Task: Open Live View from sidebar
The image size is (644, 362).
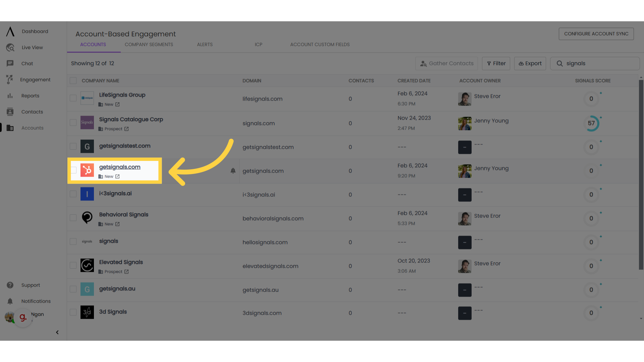Action: pos(32,47)
